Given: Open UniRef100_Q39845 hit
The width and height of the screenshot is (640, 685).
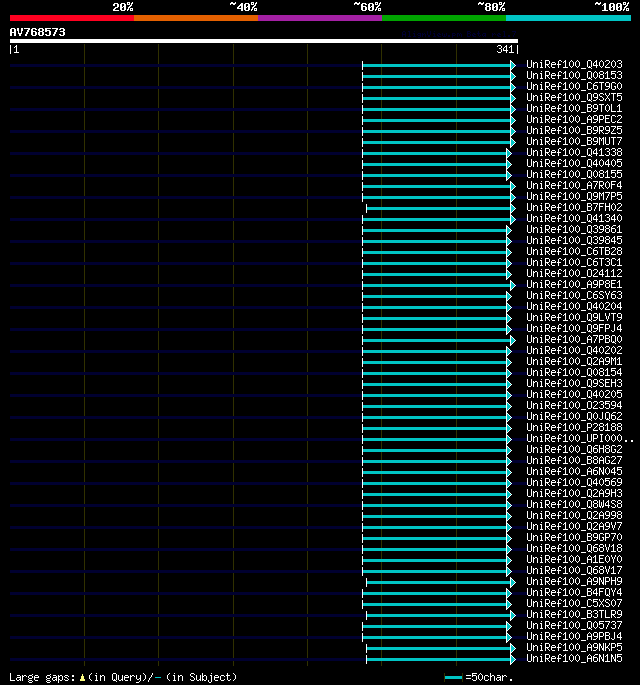Looking at the screenshot, I should pyautogui.click(x=574, y=240).
